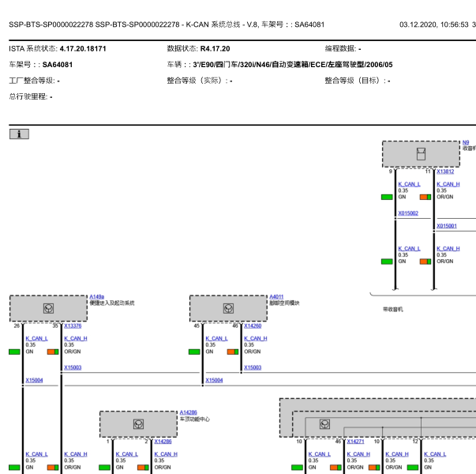
Task: Click the control unit symbol in the A4011 box
Action: pyautogui.click(x=228, y=308)
